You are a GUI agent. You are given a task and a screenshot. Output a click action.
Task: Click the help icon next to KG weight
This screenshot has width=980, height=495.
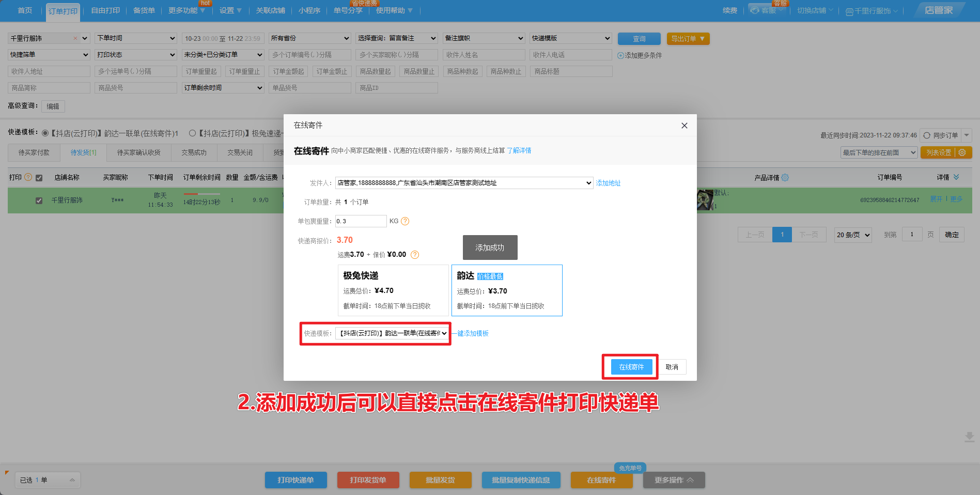coord(405,221)
